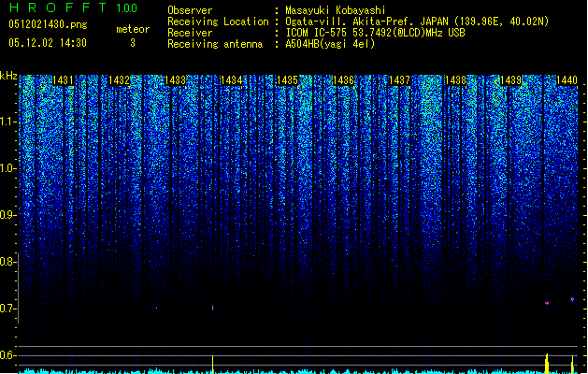Click the Receiving antenna label
588x374 pixels.
click(215, 44)
